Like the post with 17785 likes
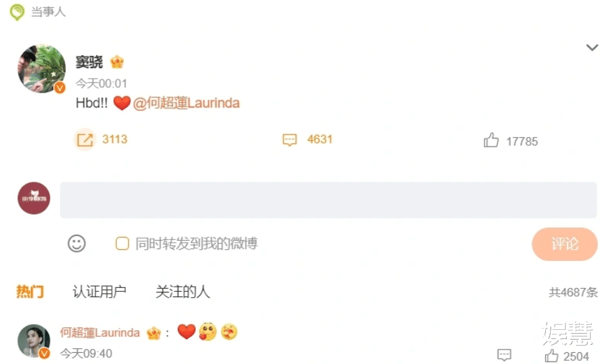This screenshot has height=364, width=607. 491,140
